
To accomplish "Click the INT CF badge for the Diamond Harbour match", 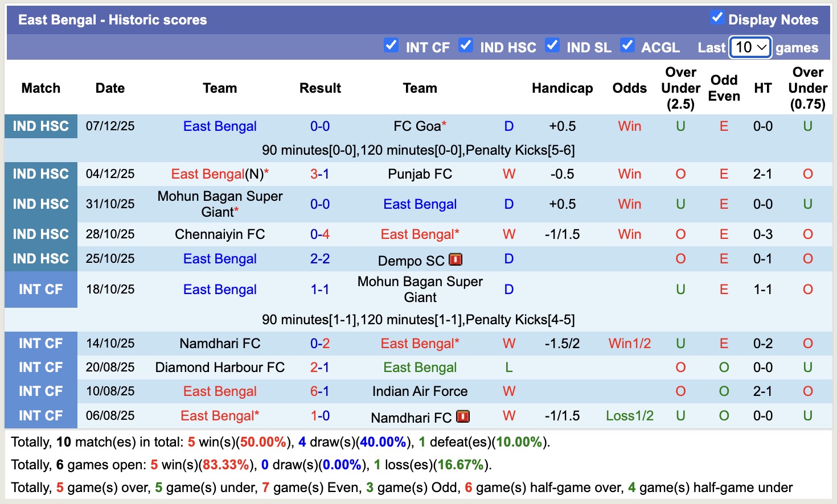I will [40, 367].
